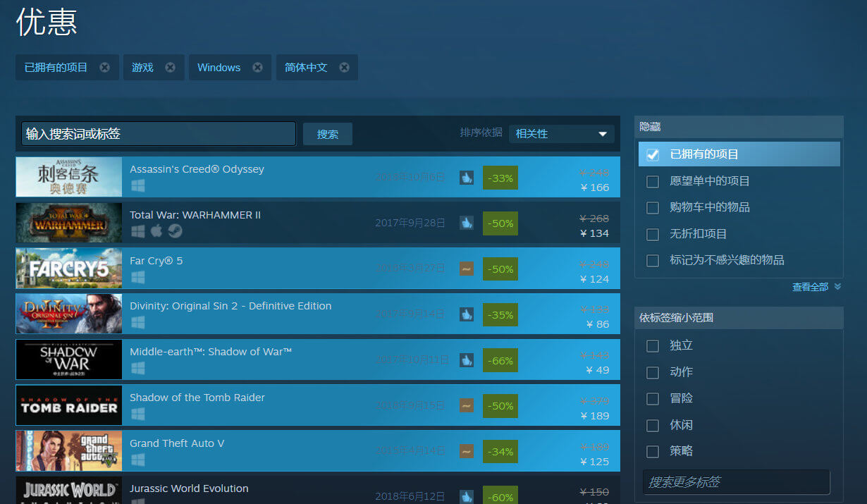Check the 动作 tag filter

point(653,372)
